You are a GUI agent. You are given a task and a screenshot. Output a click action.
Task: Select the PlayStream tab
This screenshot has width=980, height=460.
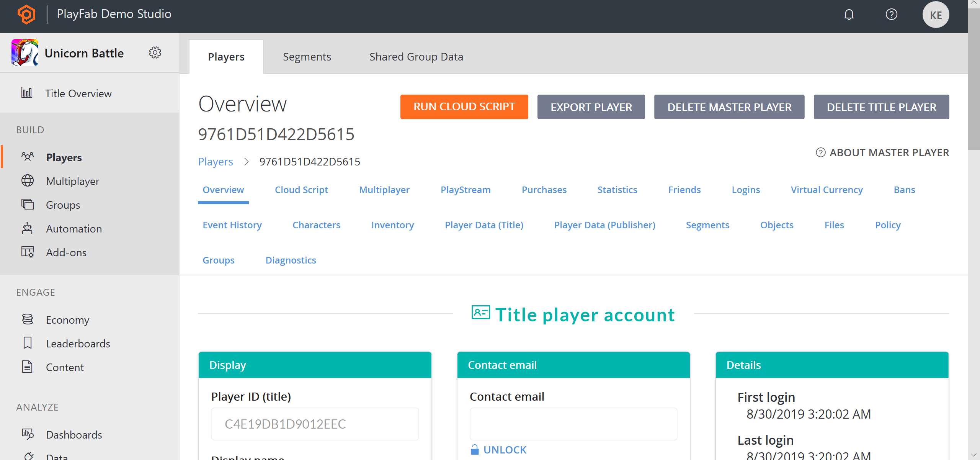[464, 189]
